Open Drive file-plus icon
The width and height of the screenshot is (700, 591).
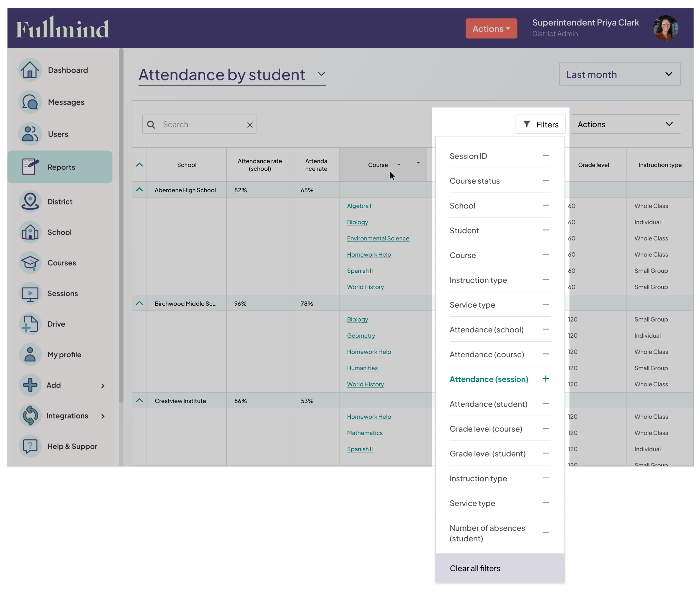coord(30,324)
